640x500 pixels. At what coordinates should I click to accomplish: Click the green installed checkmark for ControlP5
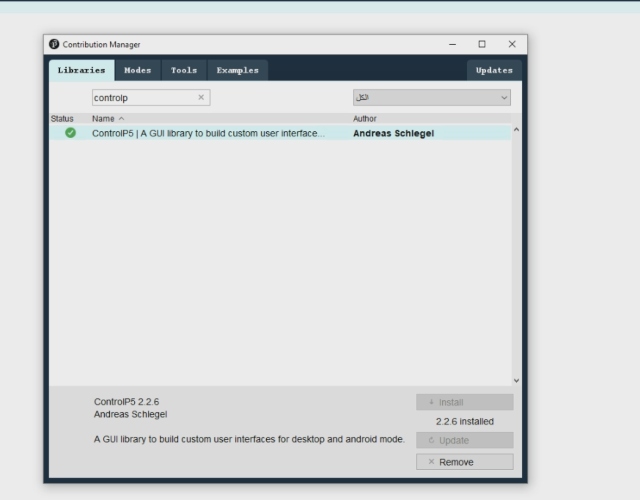point(70,133)
